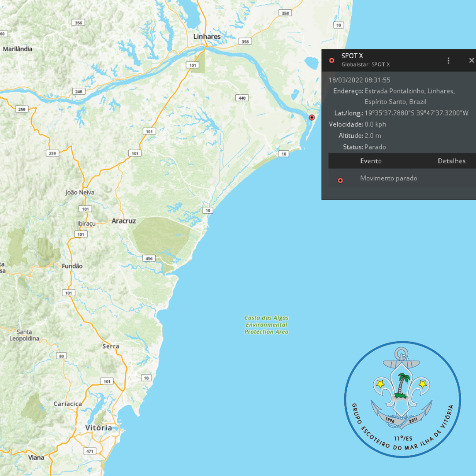
Task: Click the red icon beside Movimento parado
Action: click(340, 180)
